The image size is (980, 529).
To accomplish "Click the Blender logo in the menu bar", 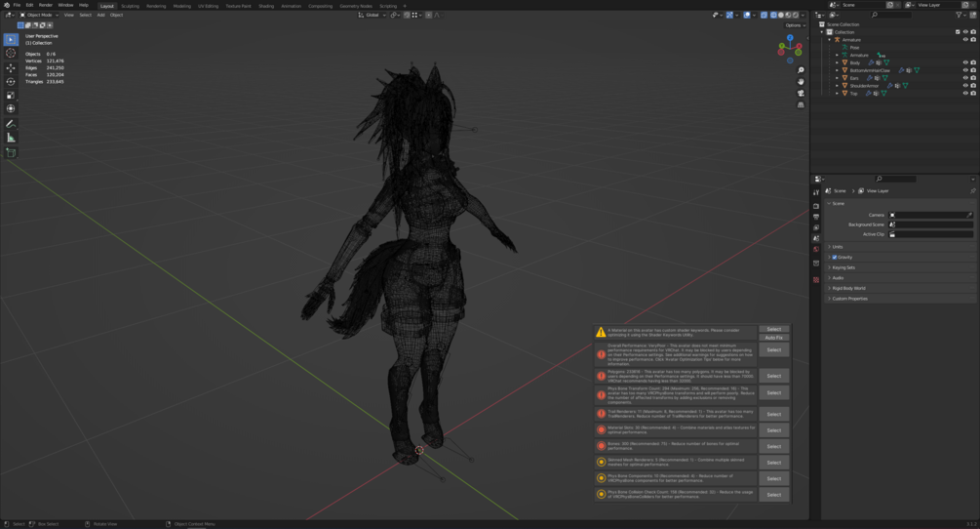I will [6, 5].
